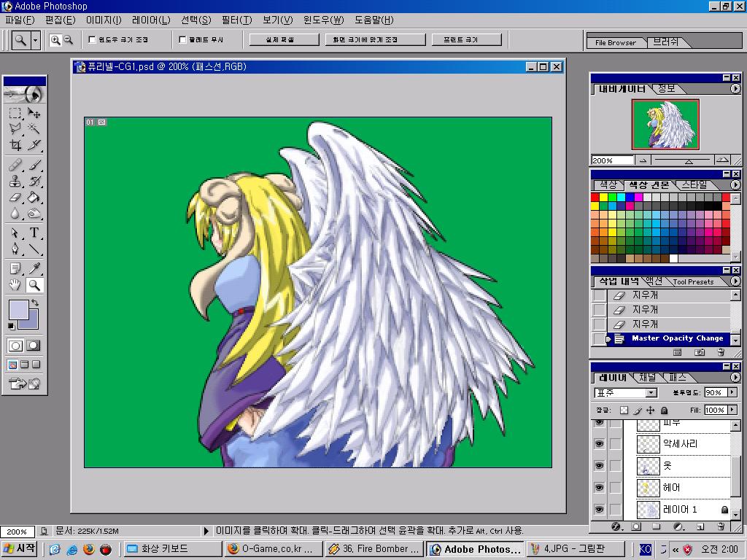Select the Paint Bucket tool
747x560 pixels.
coord(34,197)
